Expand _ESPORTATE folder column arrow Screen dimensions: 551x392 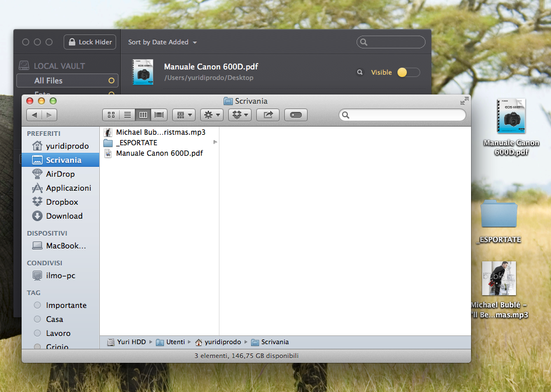click(215, 142)
